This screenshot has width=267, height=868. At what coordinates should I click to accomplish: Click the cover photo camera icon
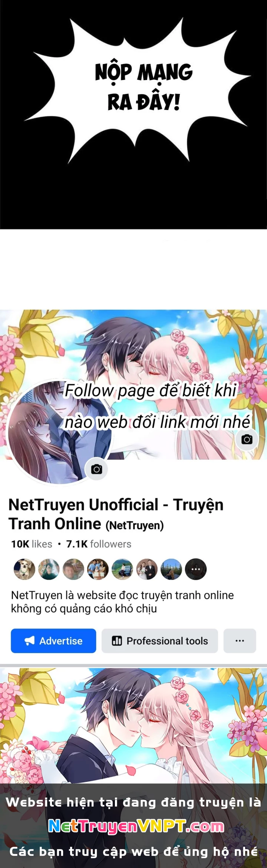click(x=247, y=439)
